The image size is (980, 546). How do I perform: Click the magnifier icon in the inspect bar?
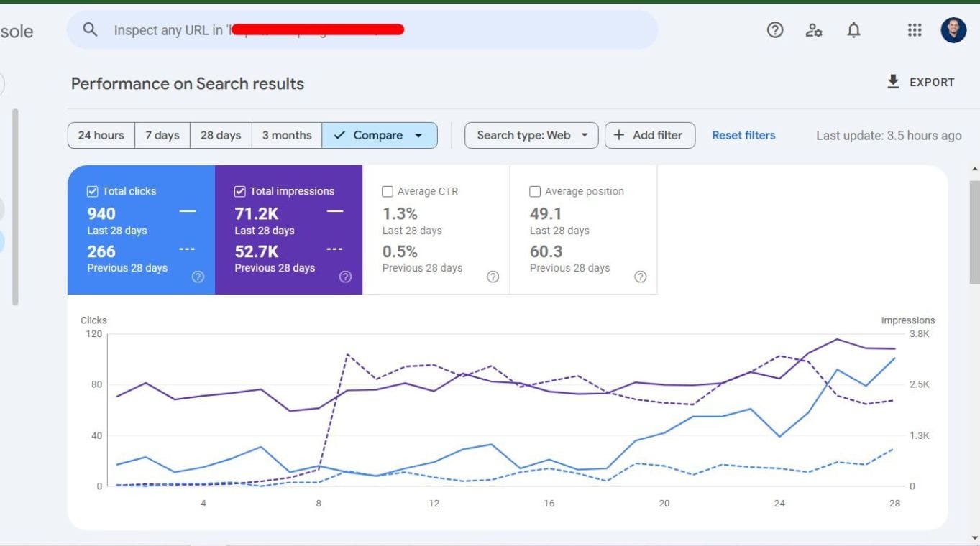tap(90, 29)
